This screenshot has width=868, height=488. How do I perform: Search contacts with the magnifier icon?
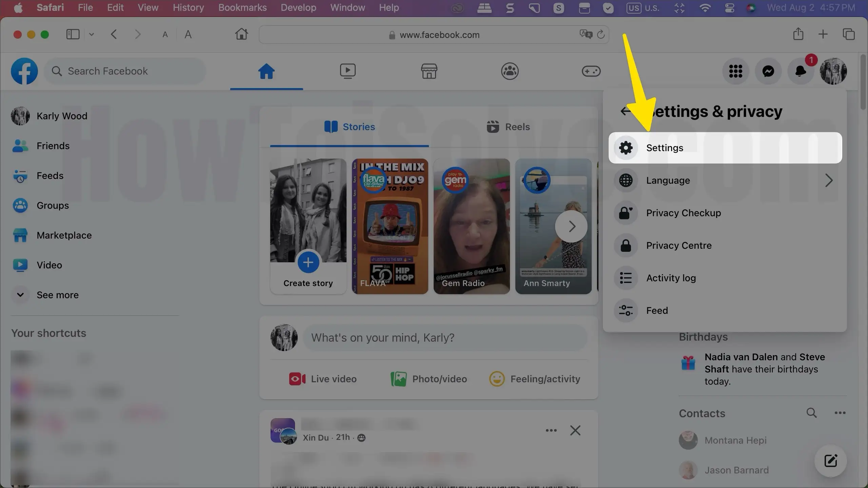pyautogui.click(x=812, y=413)
